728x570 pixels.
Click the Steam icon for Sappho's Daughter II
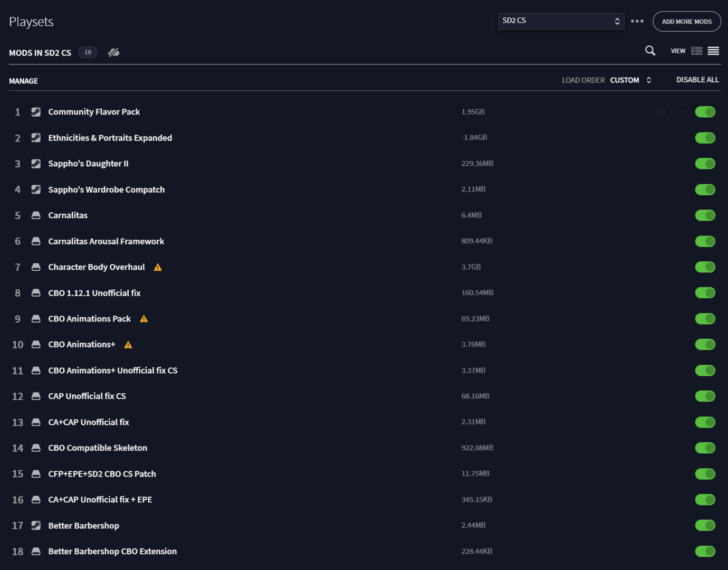click(x=36, y=164)
